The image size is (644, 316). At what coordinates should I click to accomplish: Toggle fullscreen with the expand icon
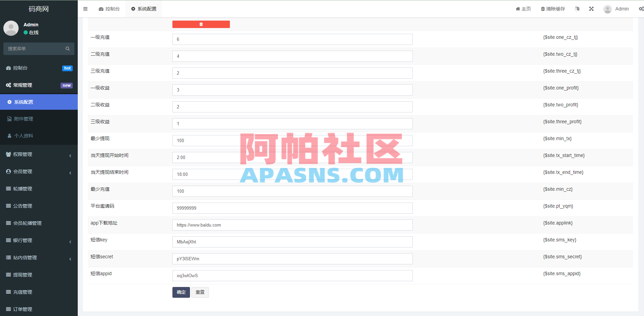coord(591,9)
